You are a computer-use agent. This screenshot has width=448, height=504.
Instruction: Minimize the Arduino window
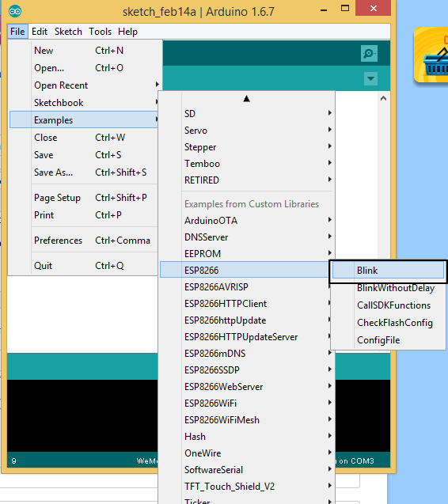[324, 9]
